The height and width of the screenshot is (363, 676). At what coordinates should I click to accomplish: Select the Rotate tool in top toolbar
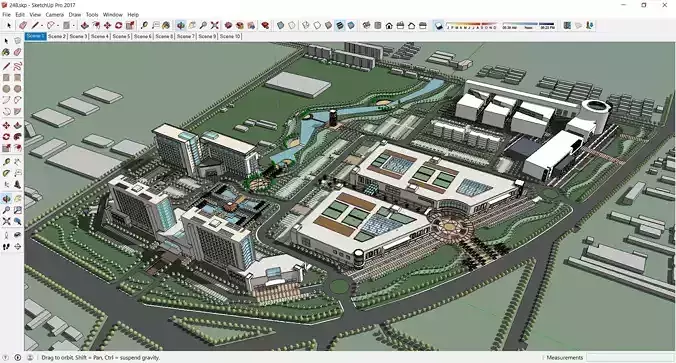tap(119, 25)
